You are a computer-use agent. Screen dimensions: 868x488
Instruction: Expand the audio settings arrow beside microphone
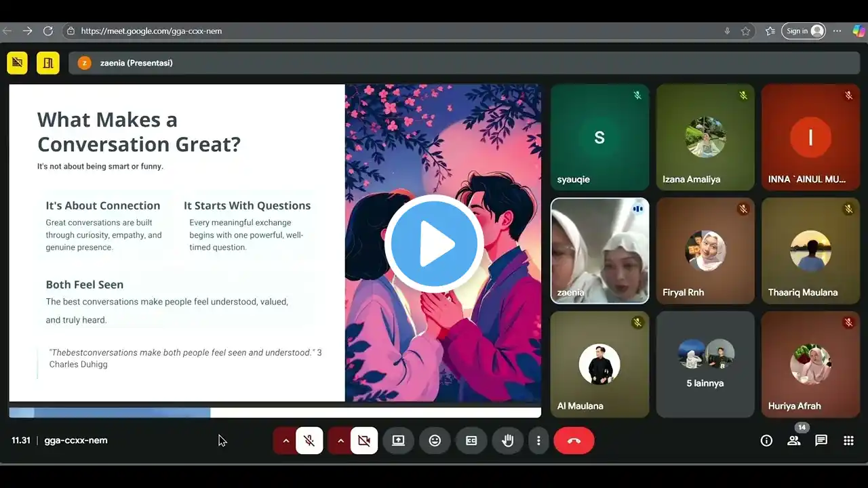pos(285,441)
